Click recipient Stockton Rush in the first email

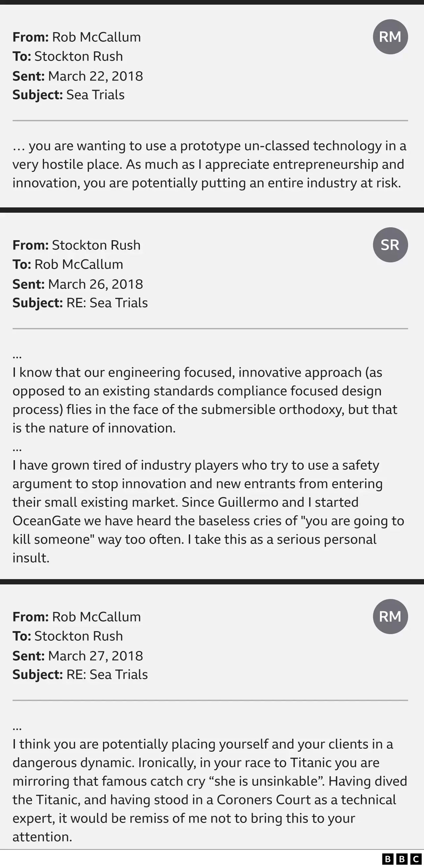79,56
